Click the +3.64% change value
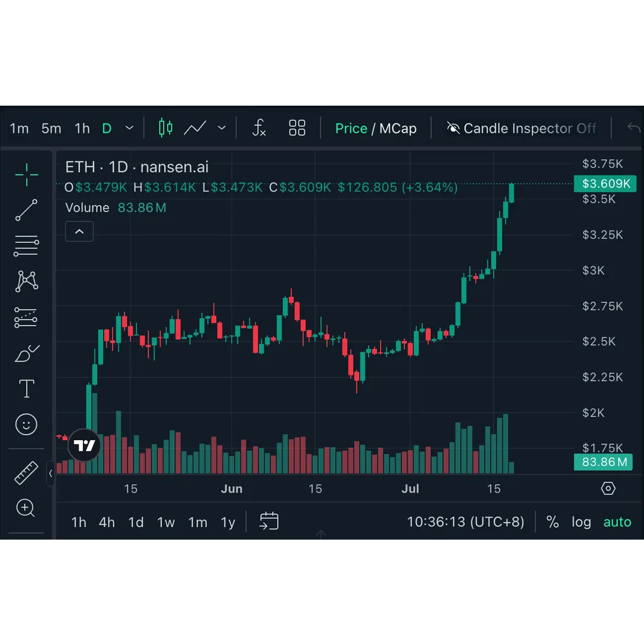 point(430,187)
